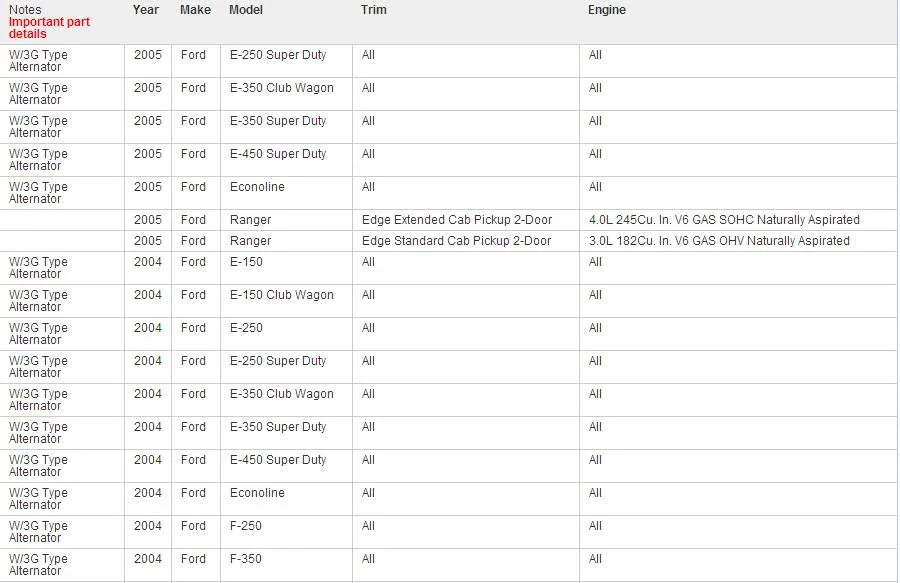Click the 3.0L 182Cu. In. V6 OHV engine text
This screenshot has width=900, height=583.
719,241
